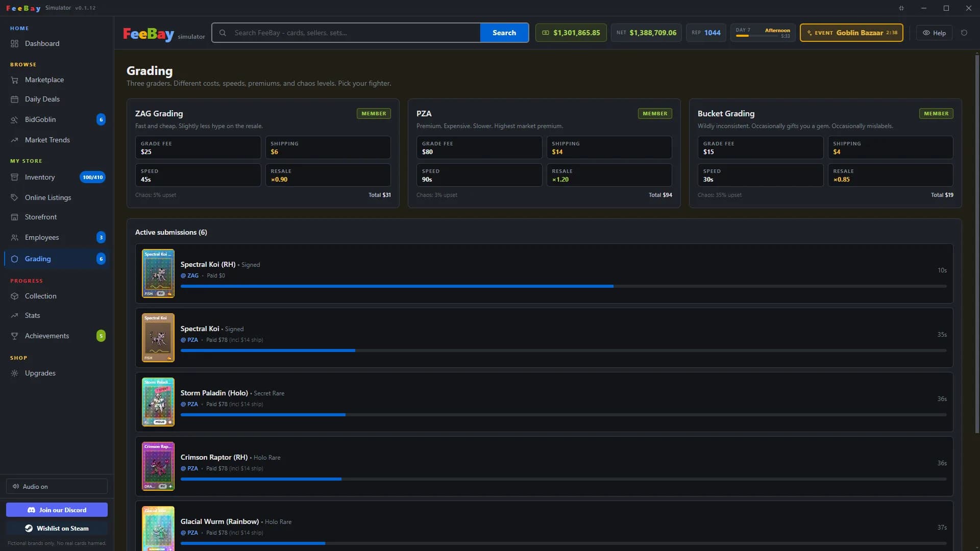Click 'Active submissions (6)' heading
Viewport: 980px width, 551px height.
click(x=171, y=233)
